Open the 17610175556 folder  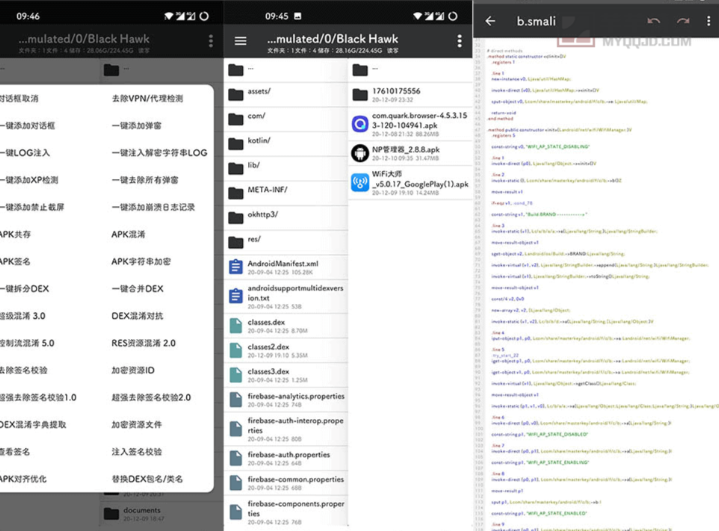(410, 94)
